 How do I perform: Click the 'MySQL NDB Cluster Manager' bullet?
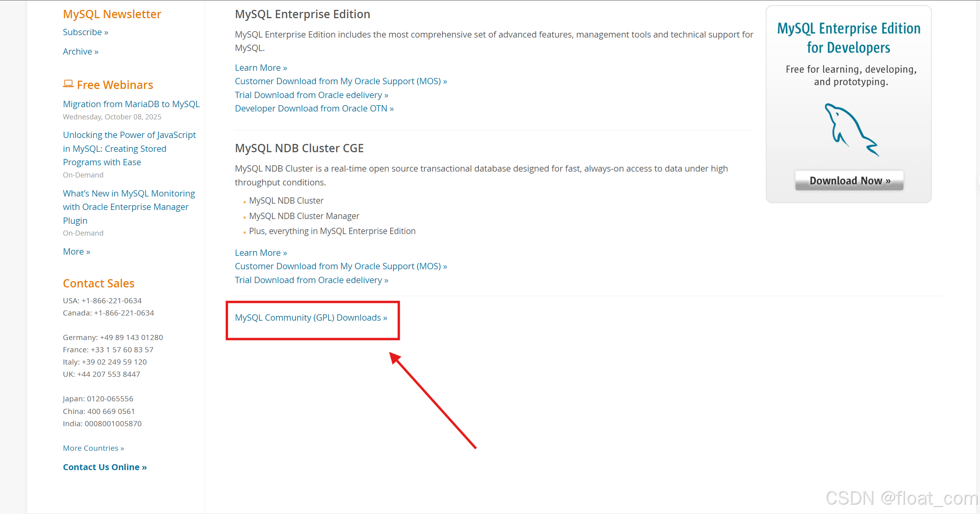[x=304, y=216]
